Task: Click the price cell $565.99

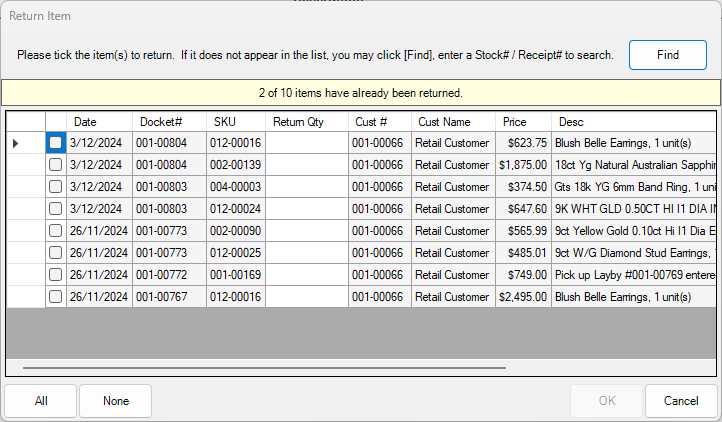Action: tap(524, 231)
